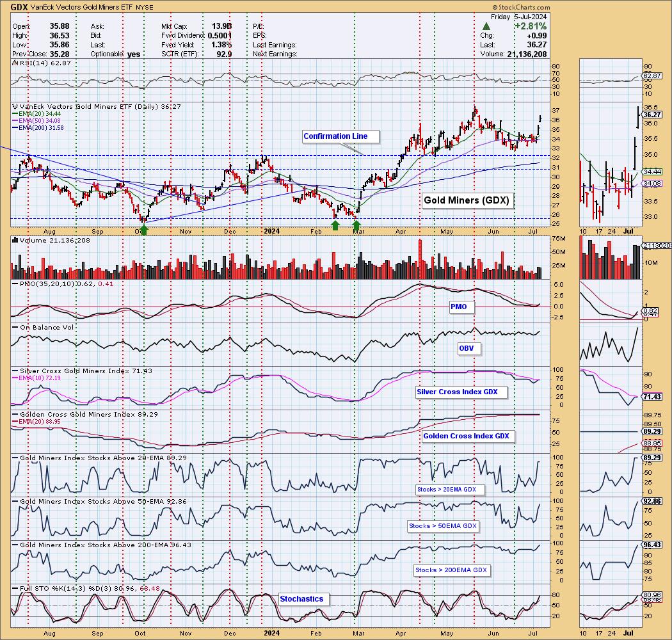Click the Fwd Yield value 1.38%

tap(221, 45)
